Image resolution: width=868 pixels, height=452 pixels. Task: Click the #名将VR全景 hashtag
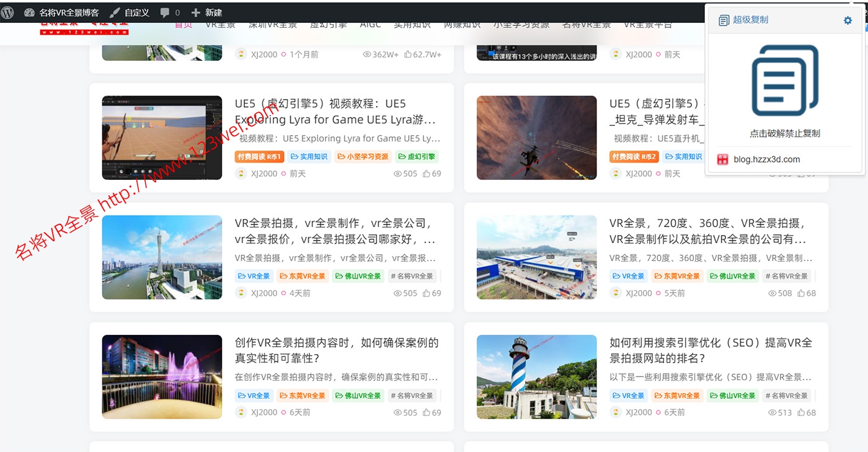point(412,276)
